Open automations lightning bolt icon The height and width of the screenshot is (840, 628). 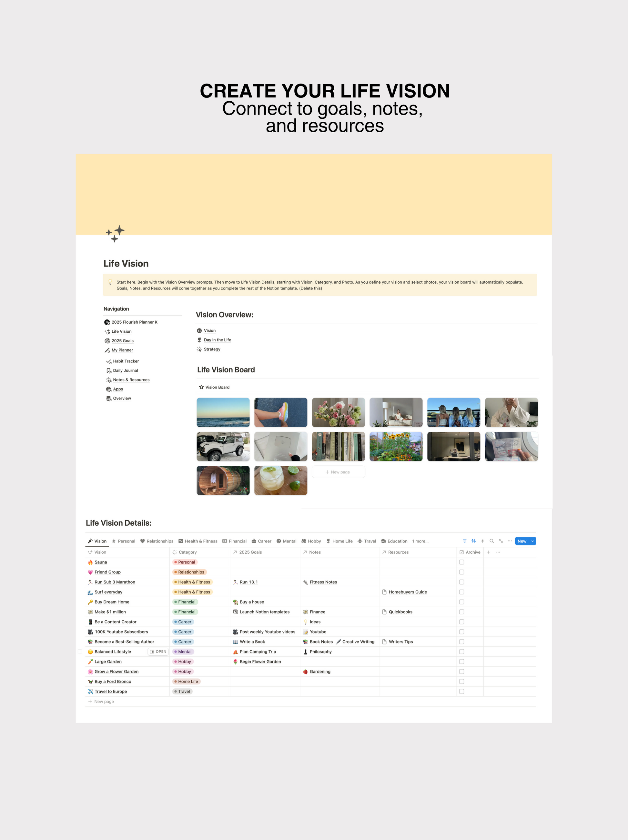tap(482, 541)
